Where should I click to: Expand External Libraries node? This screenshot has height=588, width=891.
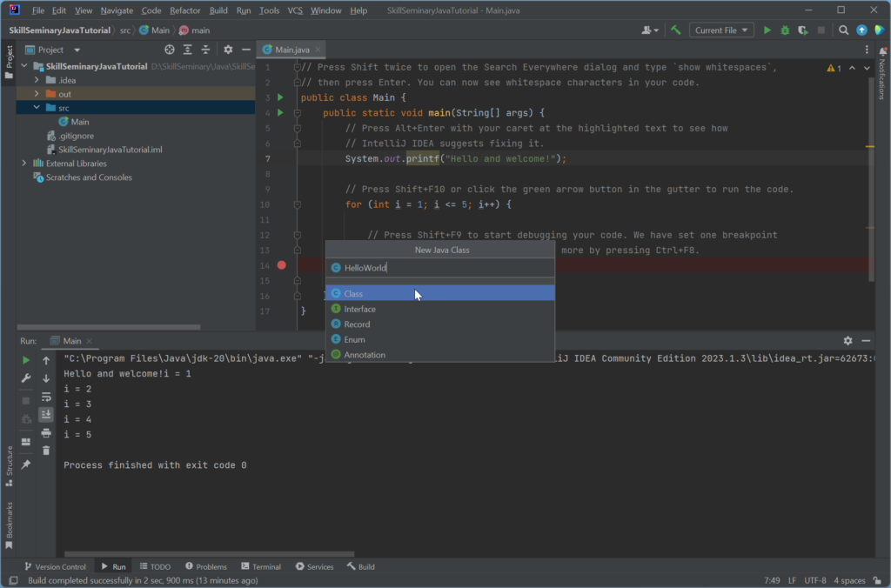pos(23,163)
